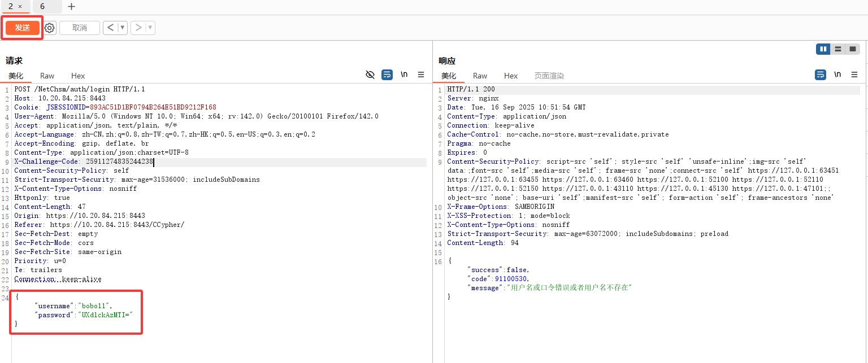Click the "success":false JSON line

tap(498, 270)
